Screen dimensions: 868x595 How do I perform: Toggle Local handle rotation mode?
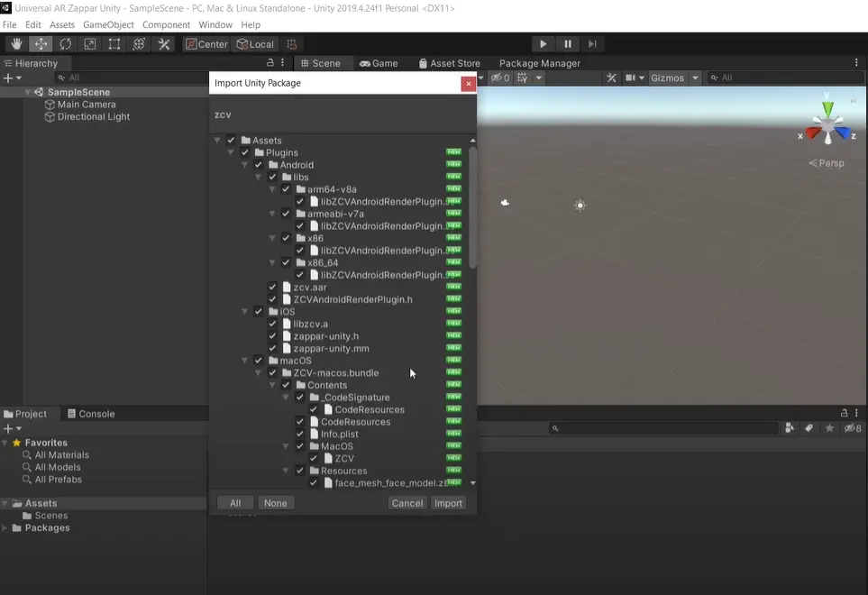(x=255, y=44)
